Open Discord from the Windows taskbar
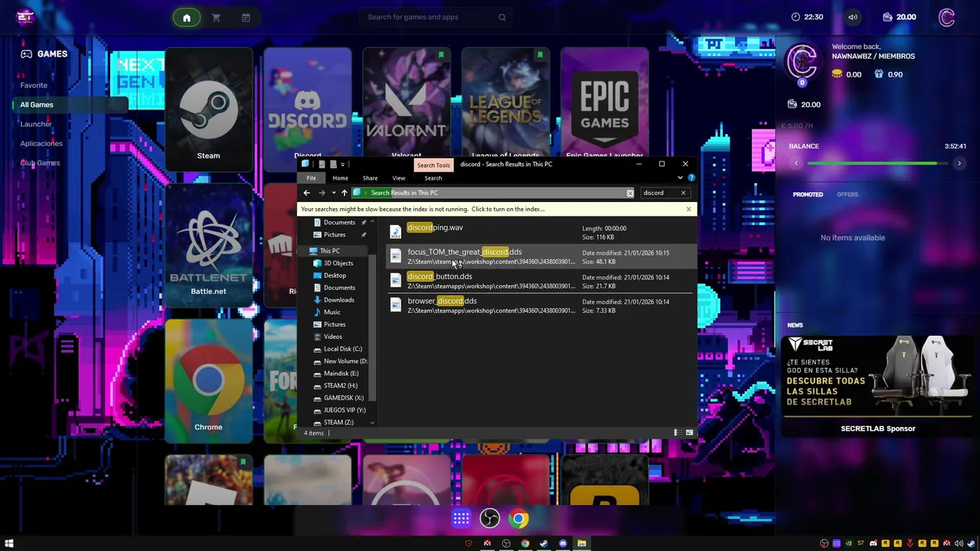 563,543
